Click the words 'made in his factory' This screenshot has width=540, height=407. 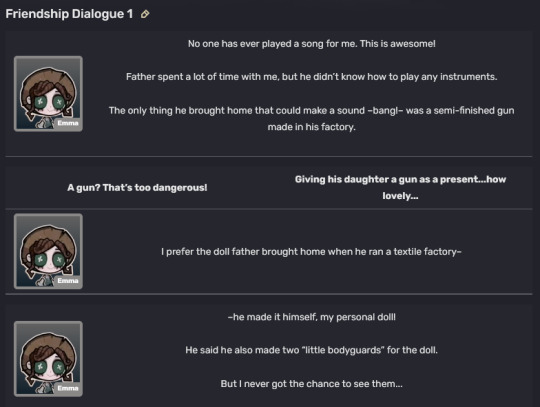(x=311, y=127)
